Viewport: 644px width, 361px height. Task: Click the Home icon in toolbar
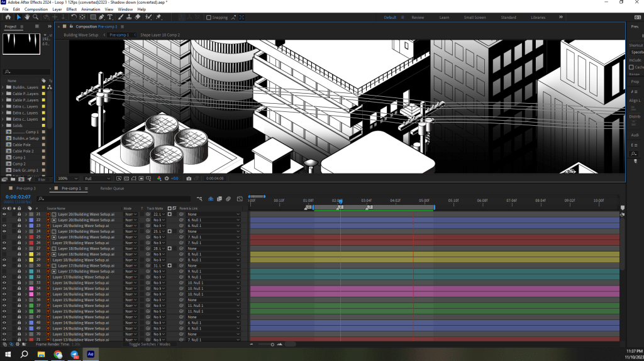pos(8,17)
